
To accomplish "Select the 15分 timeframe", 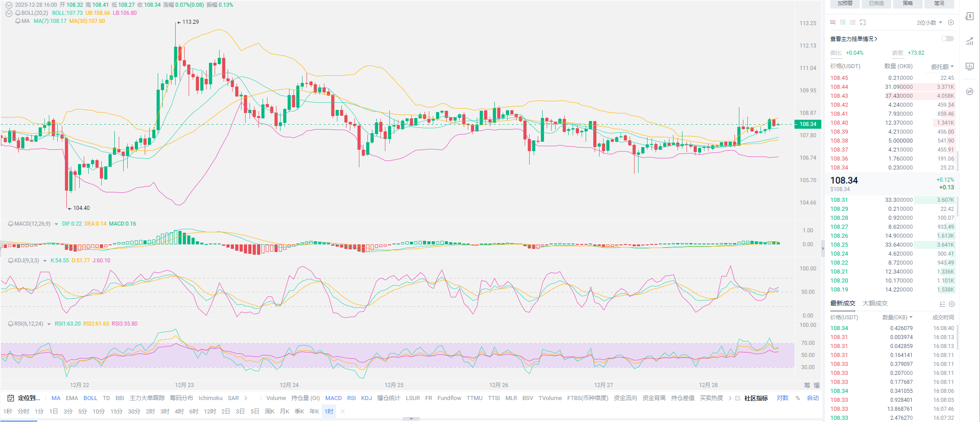I will (116, 412).
